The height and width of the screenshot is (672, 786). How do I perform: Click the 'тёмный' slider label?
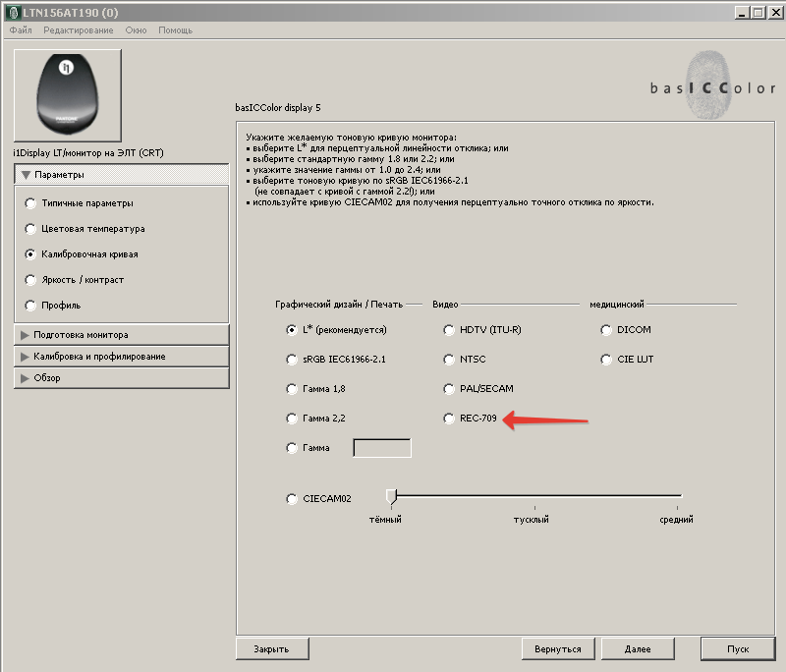385,520
